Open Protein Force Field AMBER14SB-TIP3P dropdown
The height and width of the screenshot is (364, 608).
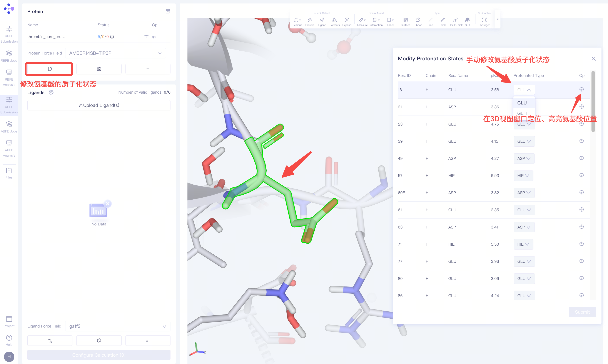coord(115,53)
